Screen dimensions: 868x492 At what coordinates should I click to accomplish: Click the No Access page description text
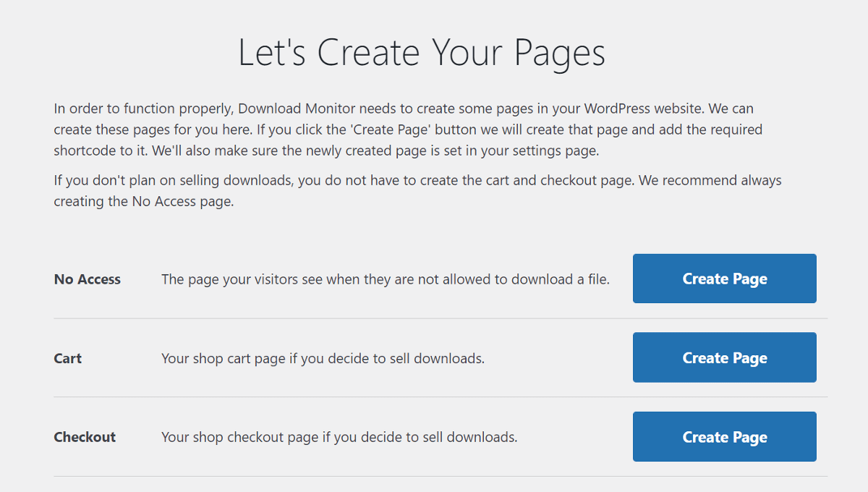coord(387,279)
